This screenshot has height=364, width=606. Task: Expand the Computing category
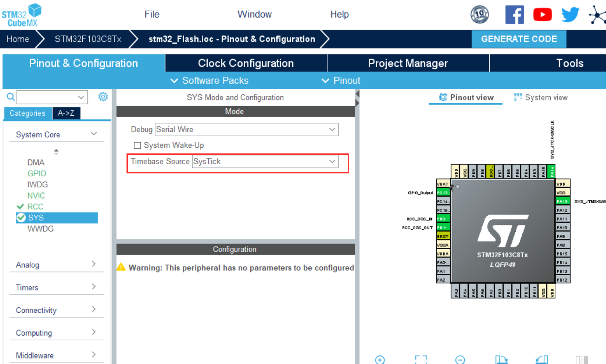(x=93, y=332)
